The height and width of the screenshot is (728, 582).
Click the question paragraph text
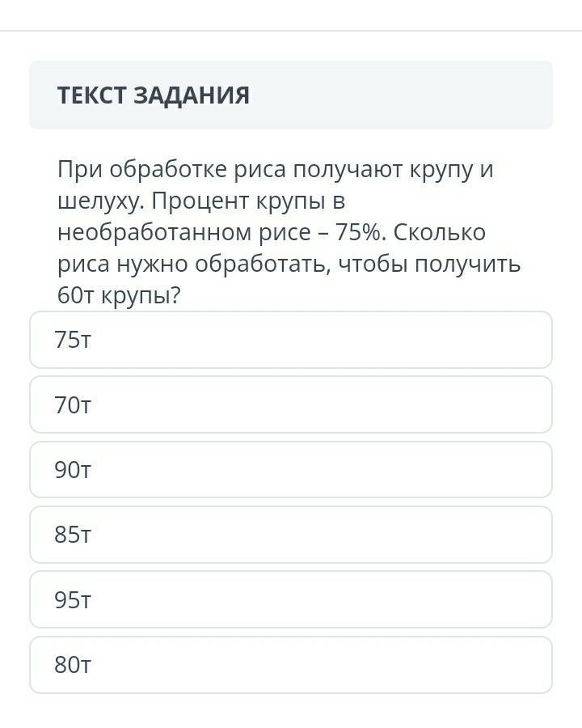287,233
